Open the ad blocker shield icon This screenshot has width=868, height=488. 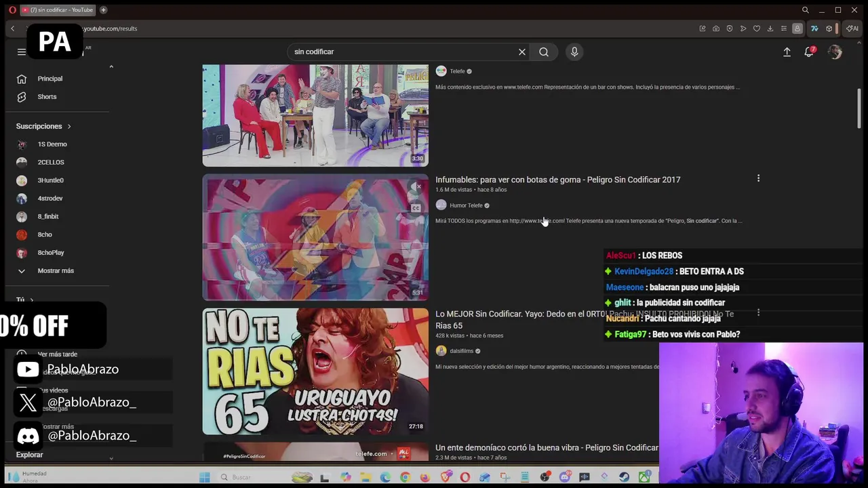730,28
